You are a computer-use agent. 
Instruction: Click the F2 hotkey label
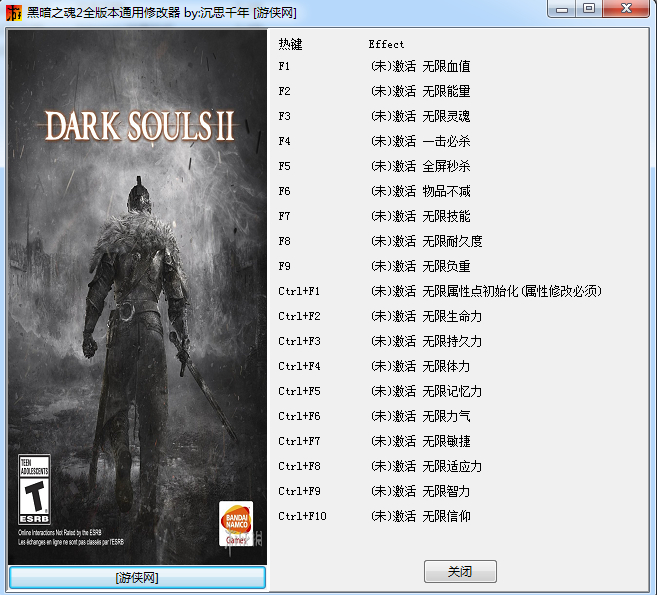pyautogui.click(x=284, y=91)
